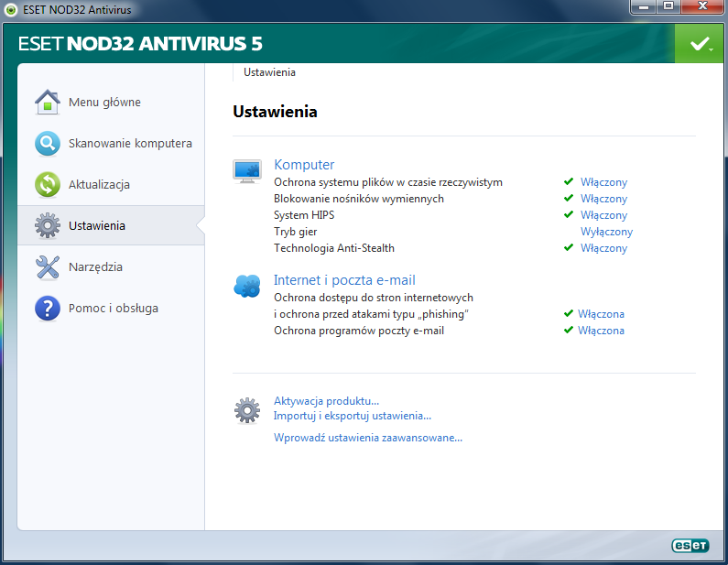Viewport: 728px width, 565px height.
Task: Toggle Blokowanie nośników wymiennych Włączony status
Action: pyautogui.click(x=603, y=199)
